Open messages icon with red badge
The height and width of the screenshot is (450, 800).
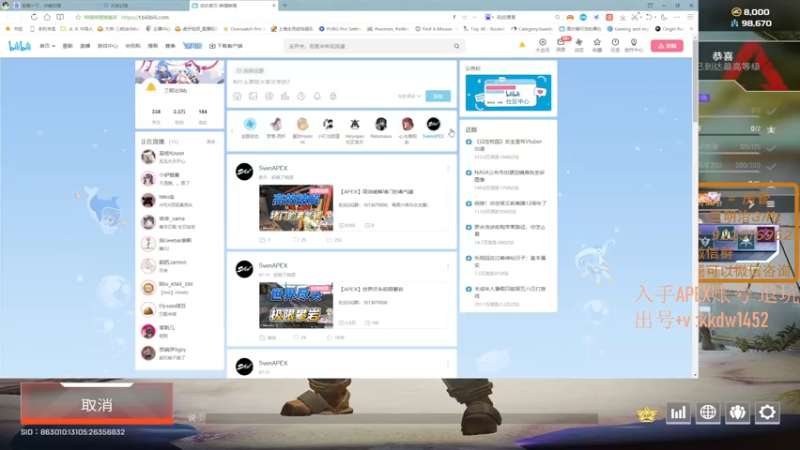(561, 45)
